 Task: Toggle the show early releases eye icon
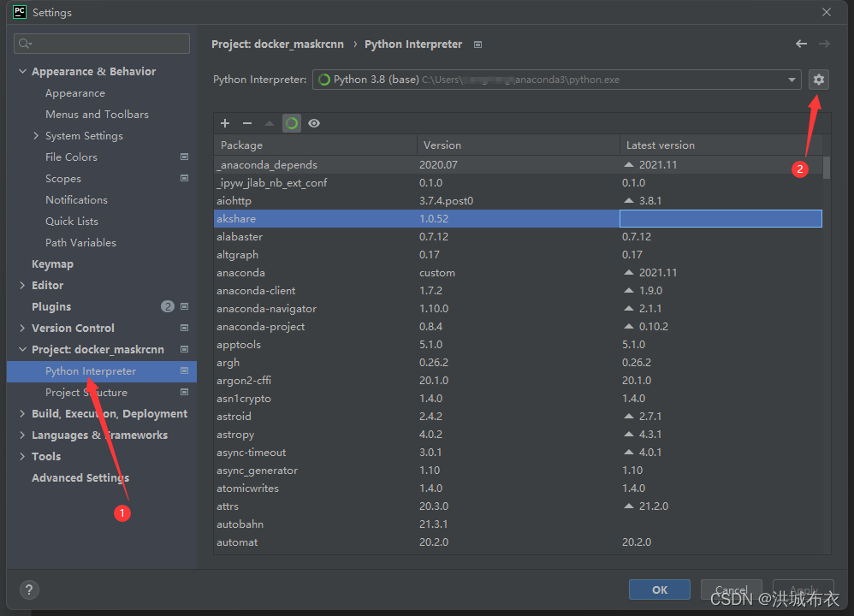coord(314,123)
